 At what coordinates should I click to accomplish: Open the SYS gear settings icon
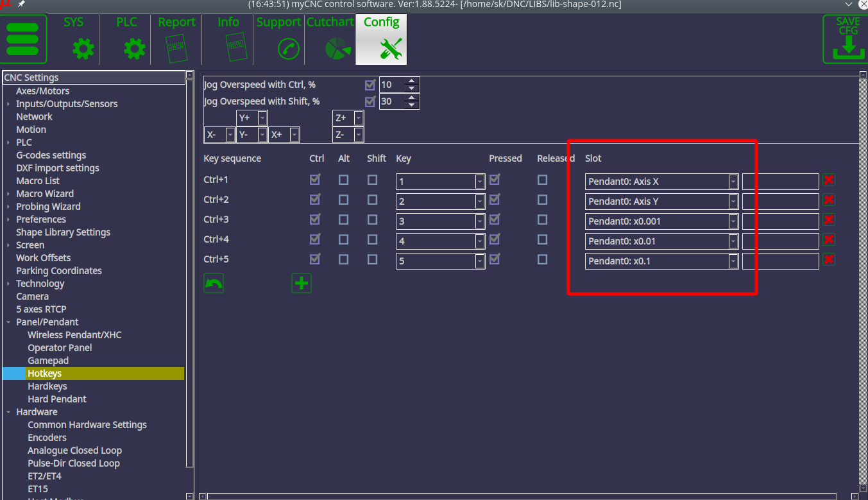tap(83, 49)
